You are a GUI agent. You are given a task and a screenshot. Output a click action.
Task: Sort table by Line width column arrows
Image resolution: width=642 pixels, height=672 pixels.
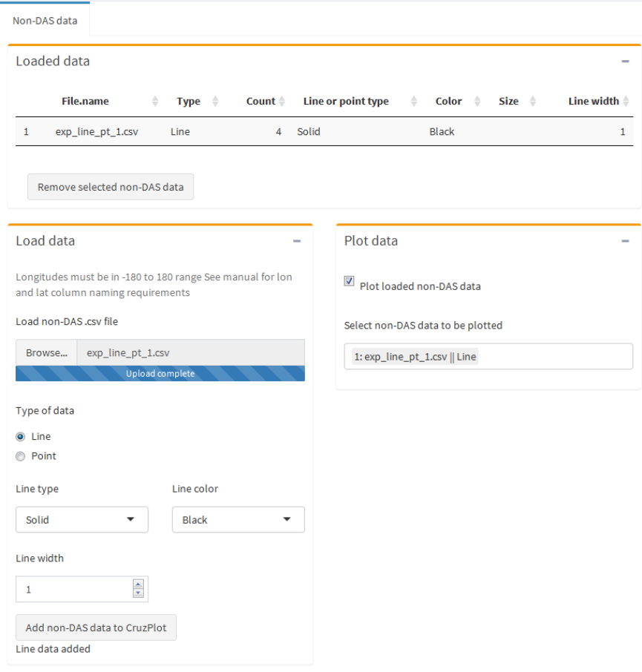point(626,101)
